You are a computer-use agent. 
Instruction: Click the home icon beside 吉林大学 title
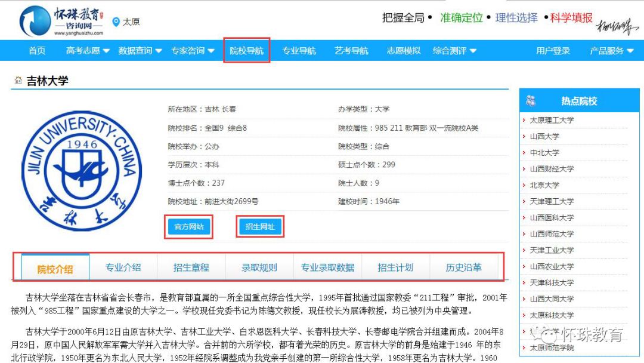18,80
